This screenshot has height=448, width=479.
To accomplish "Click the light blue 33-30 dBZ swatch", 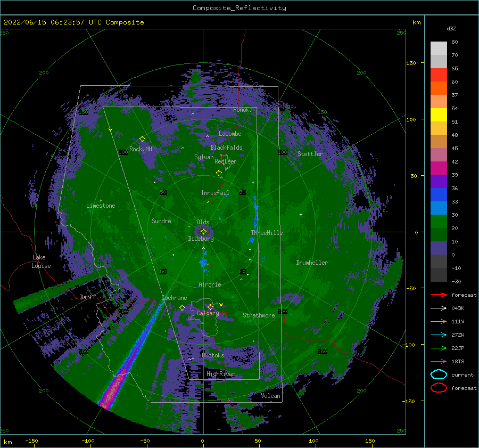I will (439, 208).
